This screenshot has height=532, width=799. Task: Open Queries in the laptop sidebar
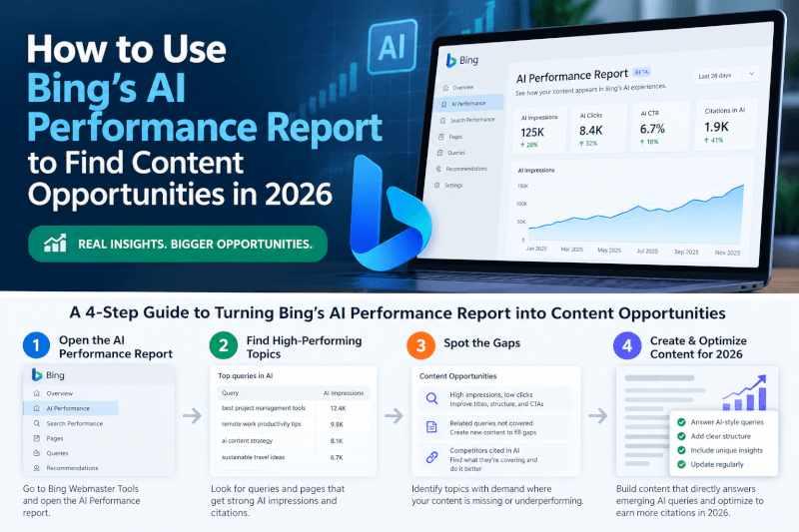tap(456, 153)
